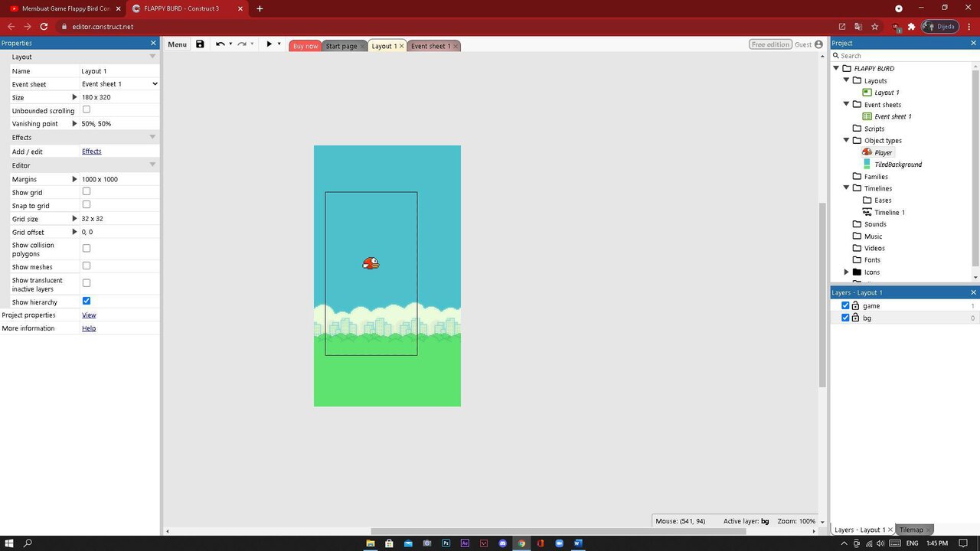Toggle Show collision polygons checkbox
980x551 pixels.
point(87,248)
